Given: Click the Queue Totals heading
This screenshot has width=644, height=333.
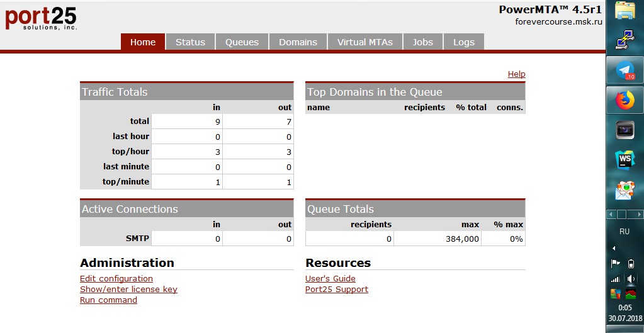Looking at the screenshot, I should pos(341,209).
